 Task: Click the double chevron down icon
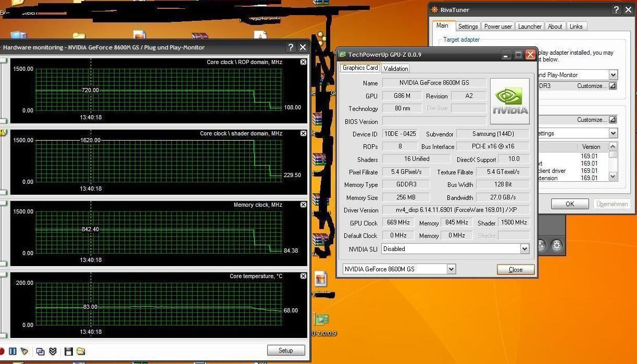pos(53,352)
